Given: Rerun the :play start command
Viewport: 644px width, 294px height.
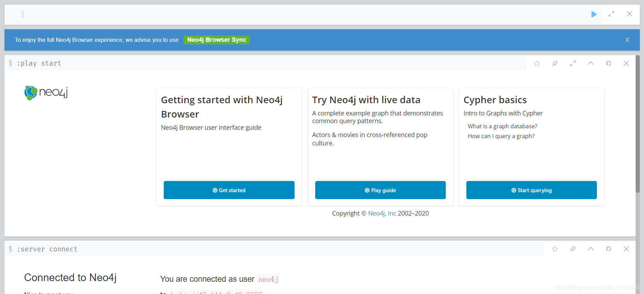Looking at the screenshot, I should [608, 63].
